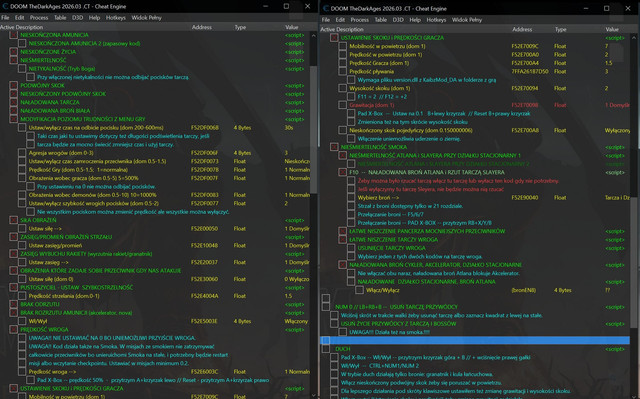Open Edit menu in the left window

pyautogui.click(x=20, y=18)
